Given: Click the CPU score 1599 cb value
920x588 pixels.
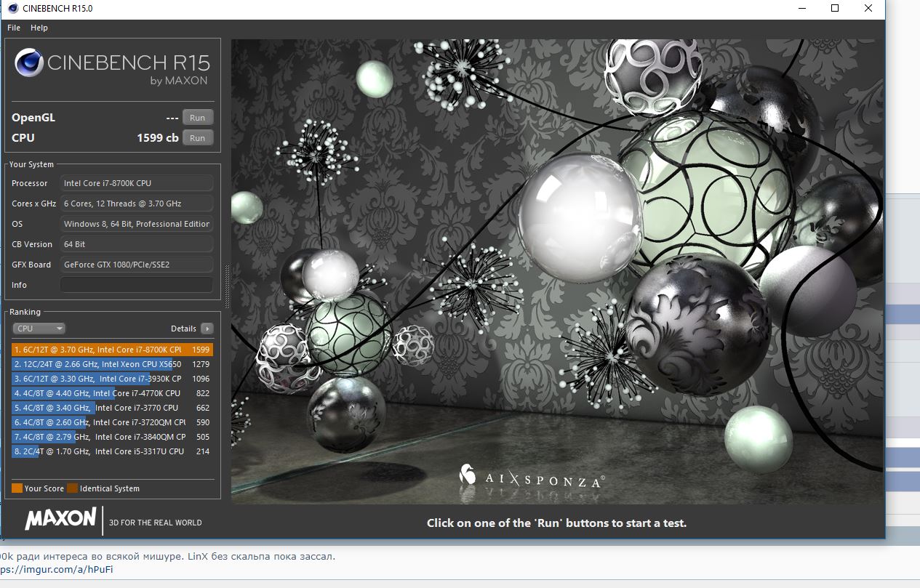Looking at the screenshot, I should point(158,137).
